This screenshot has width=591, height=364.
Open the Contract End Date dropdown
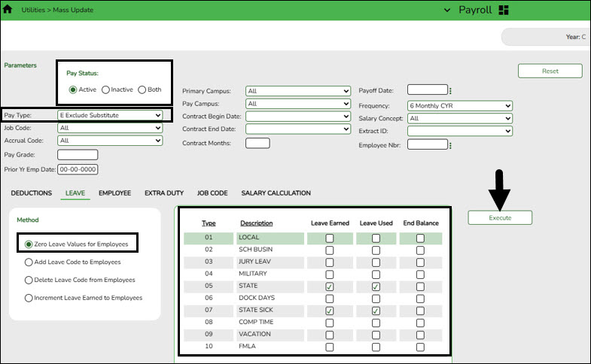click(298, 129)
